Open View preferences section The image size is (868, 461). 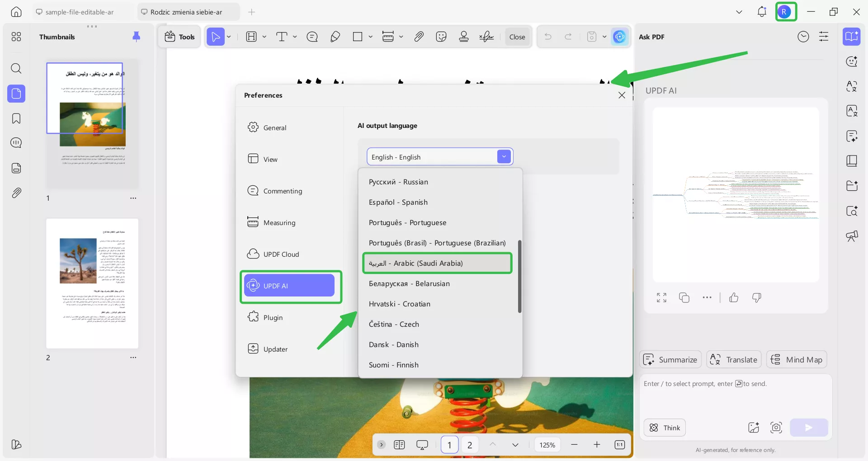[x=289, y=159]
